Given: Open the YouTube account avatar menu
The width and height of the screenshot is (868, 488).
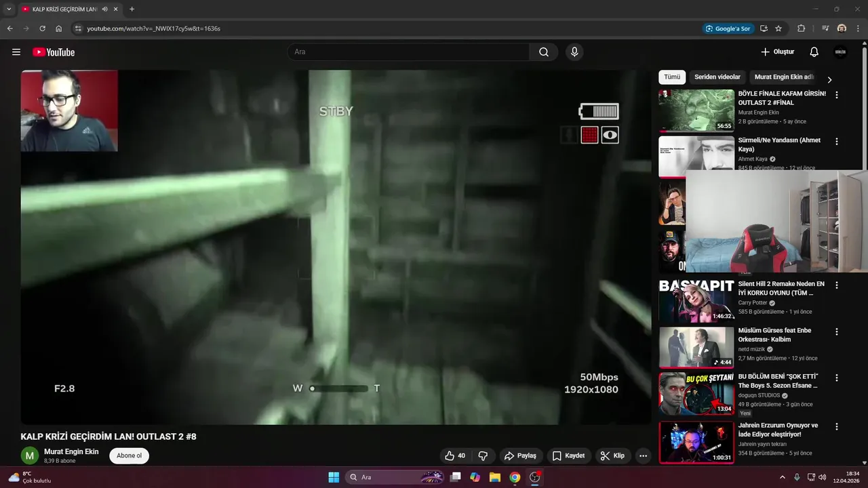Looking at the screenshot, I should point(840,52).
